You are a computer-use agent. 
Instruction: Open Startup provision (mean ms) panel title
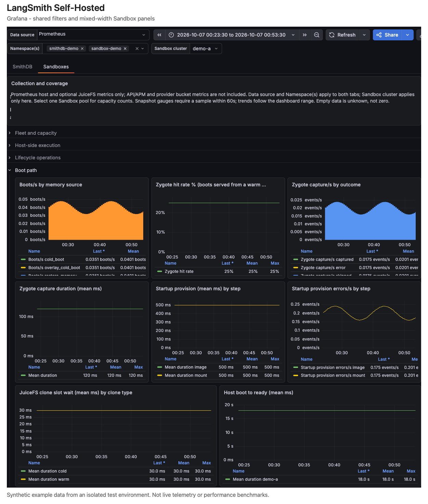click(x=198, y=289)
